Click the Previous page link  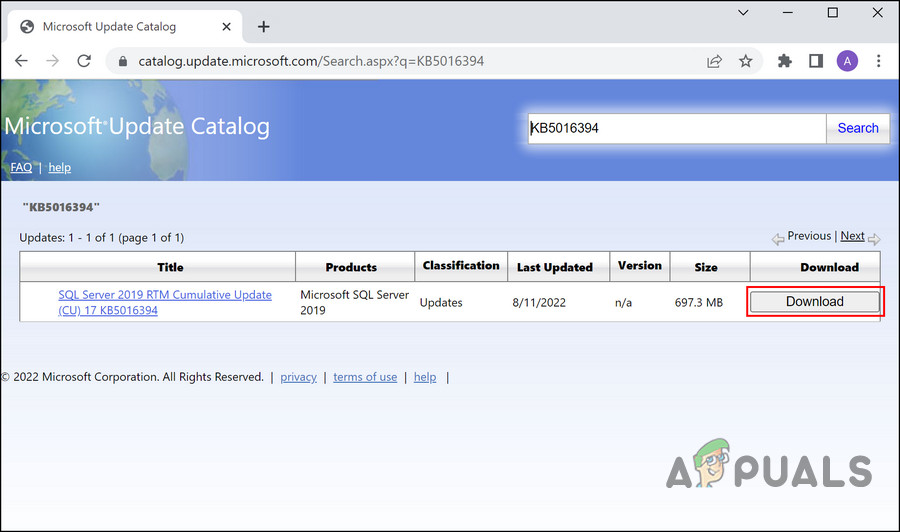pos(809,236)
